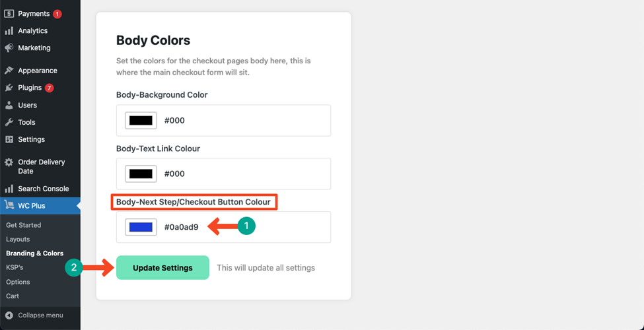Open the Cart submenu page

13,296
